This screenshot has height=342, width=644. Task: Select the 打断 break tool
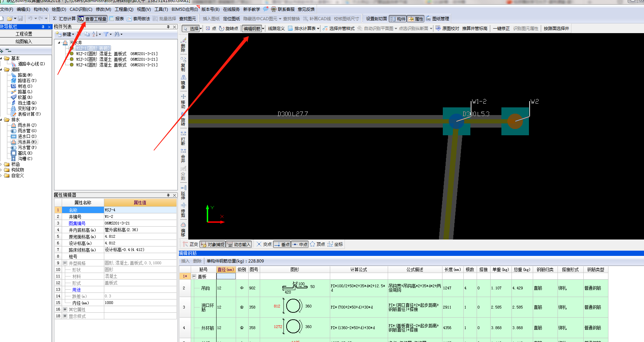[x=183, y=138]
